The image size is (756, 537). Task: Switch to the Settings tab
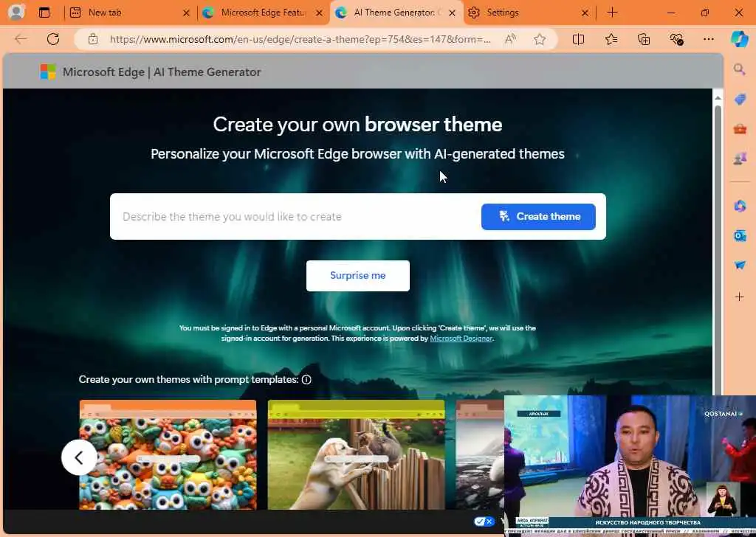(529, 13)
